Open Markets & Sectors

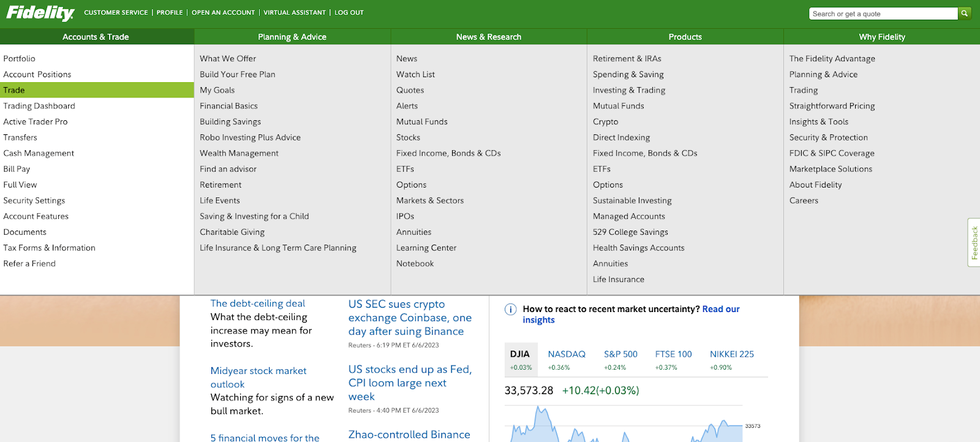(x=430, y=200)
